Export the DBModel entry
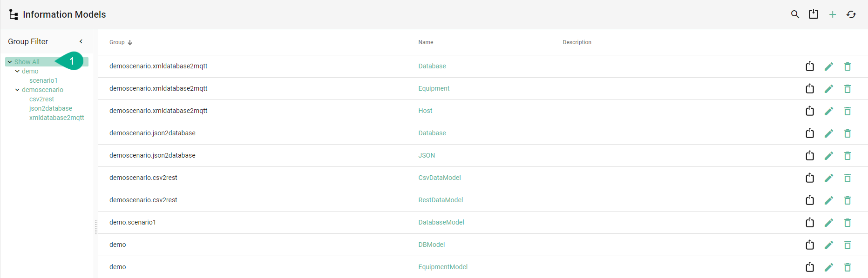Screen dimensions: 868x278 coord(810,245)
